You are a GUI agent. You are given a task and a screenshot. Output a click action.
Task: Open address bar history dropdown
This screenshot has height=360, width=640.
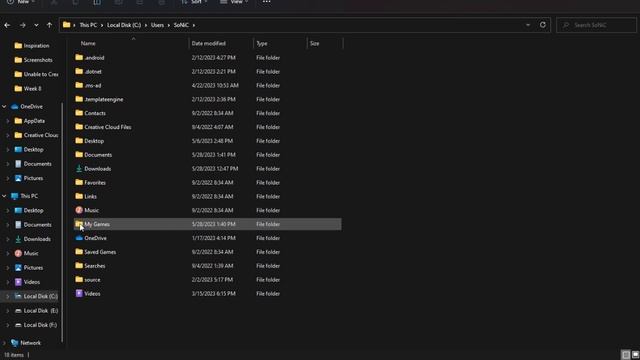(528, 25)
